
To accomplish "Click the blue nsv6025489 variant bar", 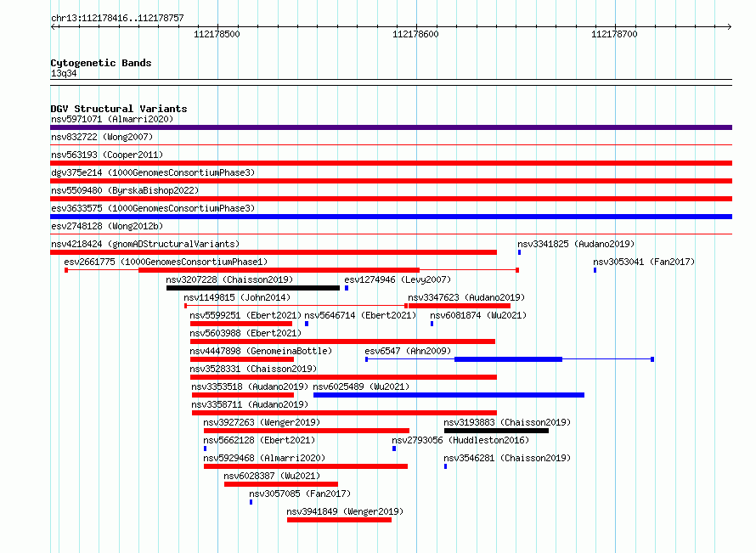I will point(449,395).
